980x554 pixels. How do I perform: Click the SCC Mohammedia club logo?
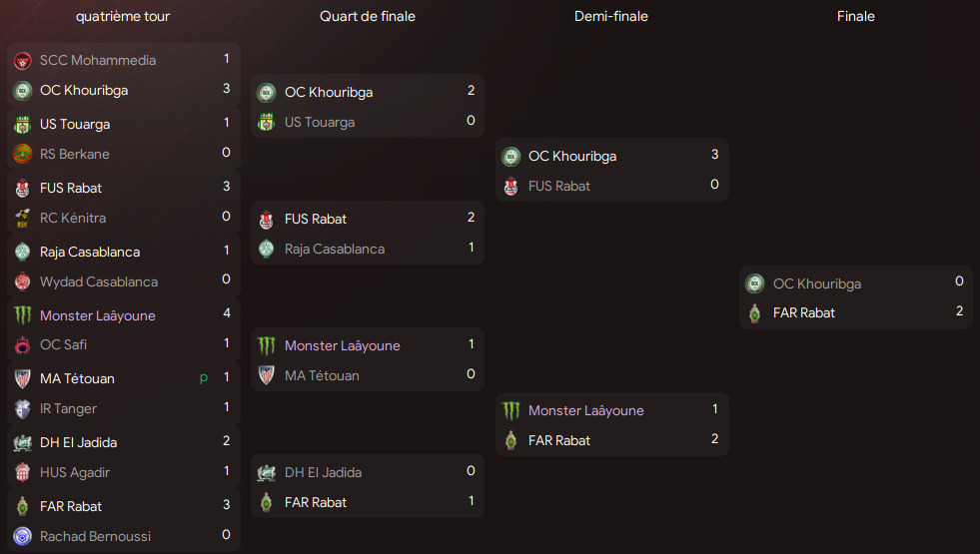(x=23, y=61)
